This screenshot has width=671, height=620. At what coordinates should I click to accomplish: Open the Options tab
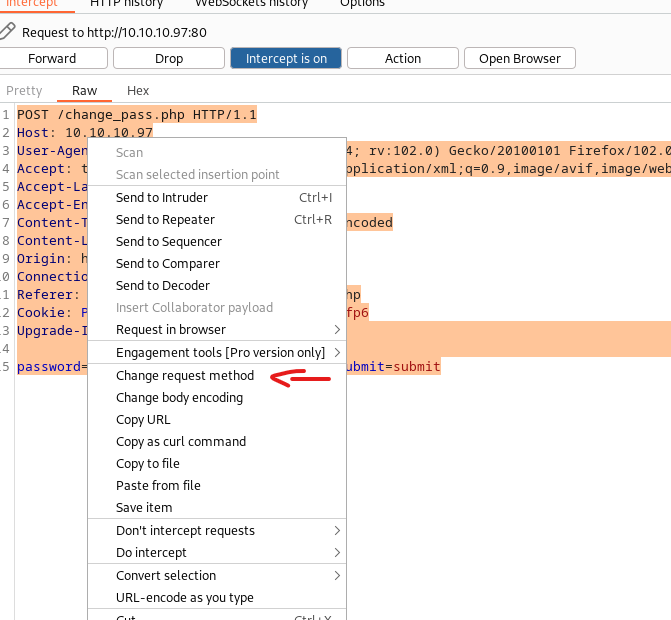tap(362, 4)
